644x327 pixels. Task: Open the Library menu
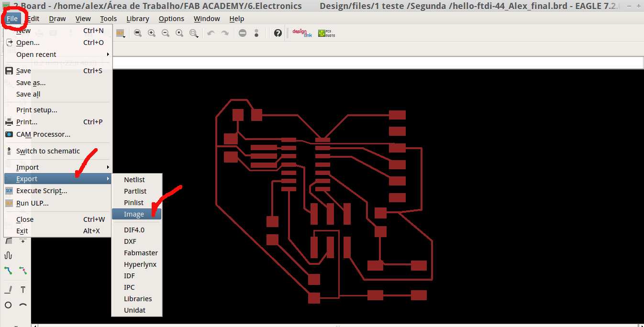(138, 19)
